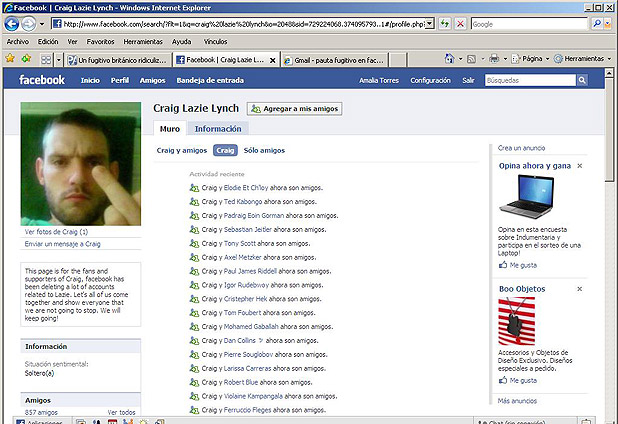Click friend icon beside Elodie Et Ch'loy entry
The height and width of the screenshot is (424, 618).
pos(194,188)
